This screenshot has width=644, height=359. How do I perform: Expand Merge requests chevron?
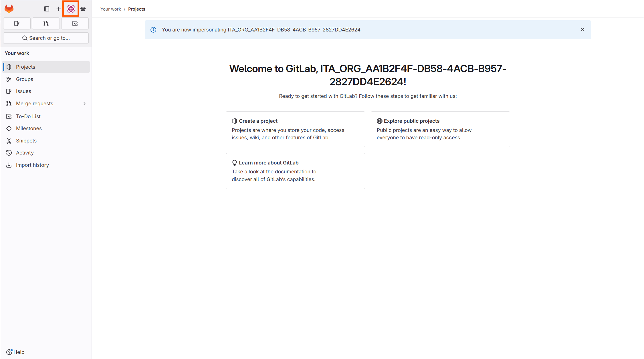[x=84, y=104]
